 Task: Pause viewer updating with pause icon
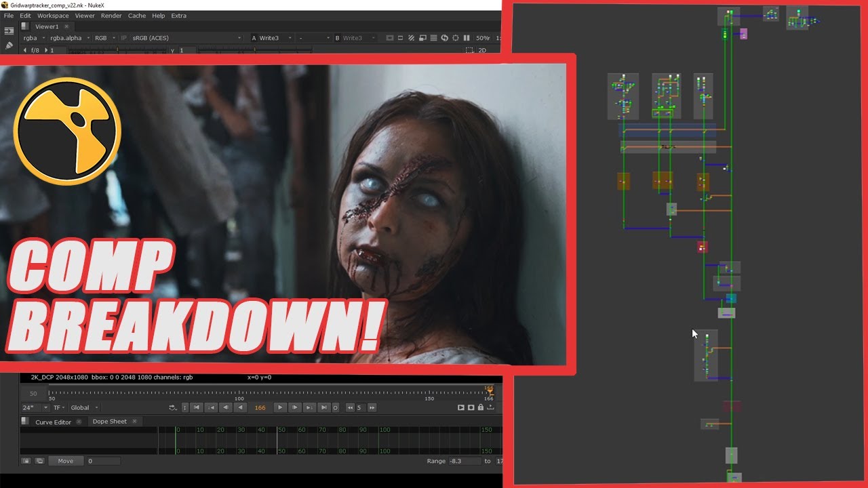(x=467, y=38)
